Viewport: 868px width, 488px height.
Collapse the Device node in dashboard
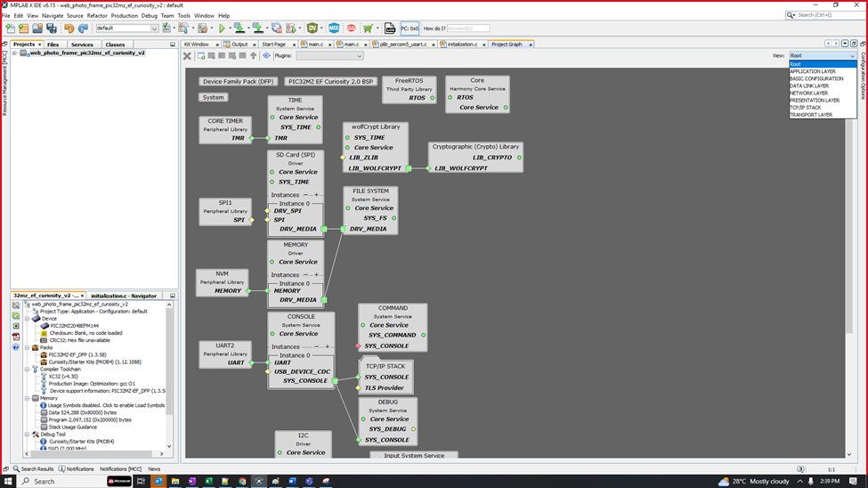(x=27, y=319)
